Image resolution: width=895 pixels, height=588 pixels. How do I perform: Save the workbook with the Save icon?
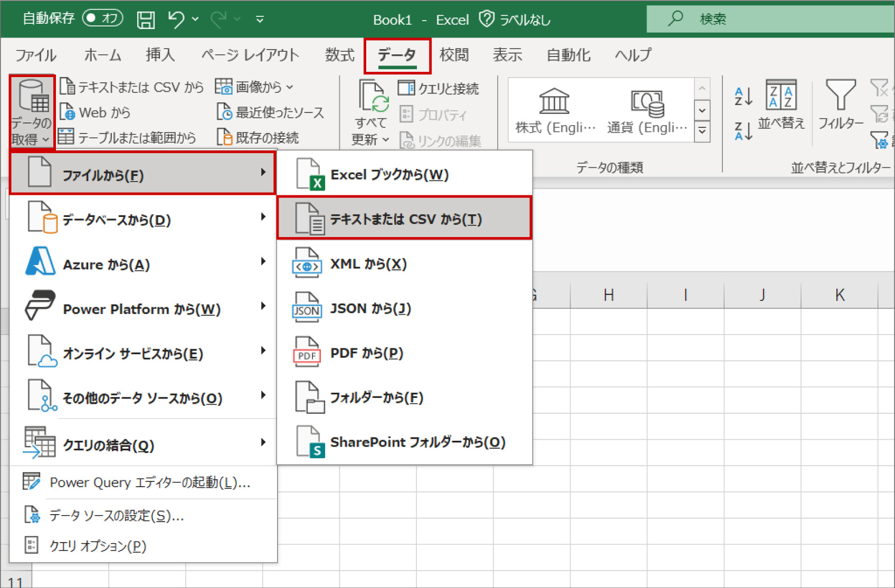[x=146, y=18]
